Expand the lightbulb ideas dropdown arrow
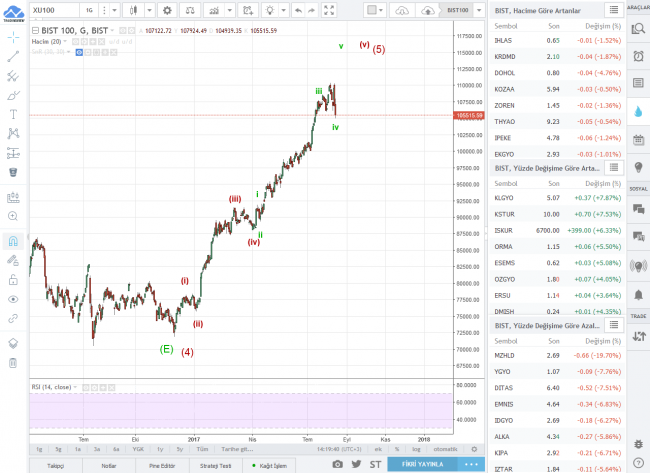Image resolution: width=650 pixels, height=473 pixels. tap(284, 10)
